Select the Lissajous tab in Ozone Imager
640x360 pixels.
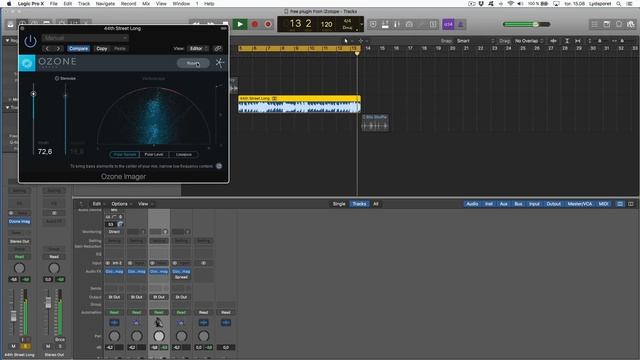coord(184,154)
